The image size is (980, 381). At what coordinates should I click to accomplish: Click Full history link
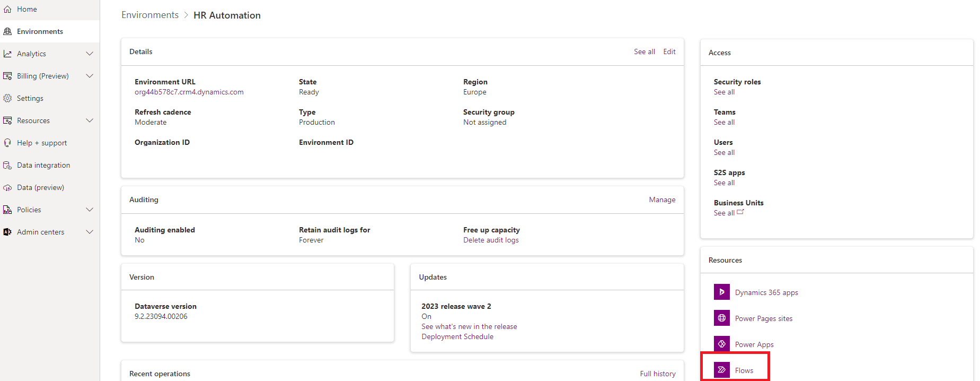pos(658,374)
